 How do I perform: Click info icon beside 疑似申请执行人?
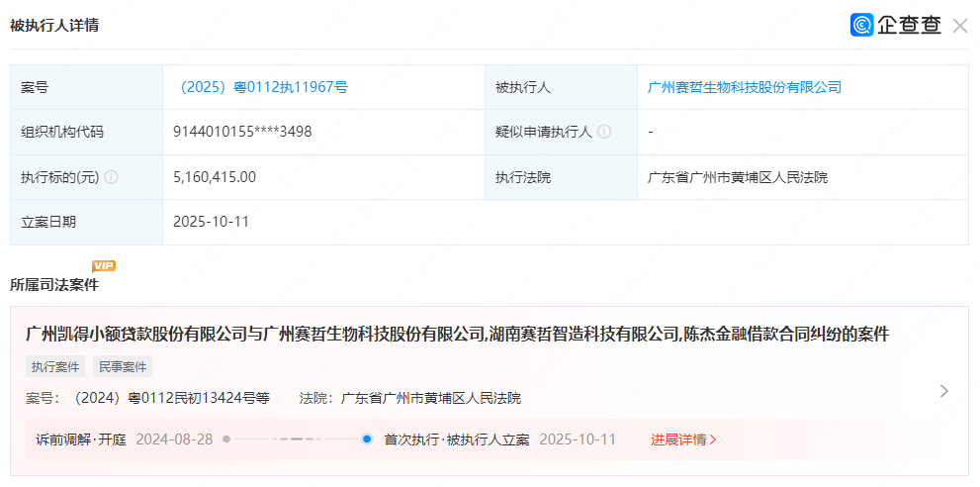(604, 132)
